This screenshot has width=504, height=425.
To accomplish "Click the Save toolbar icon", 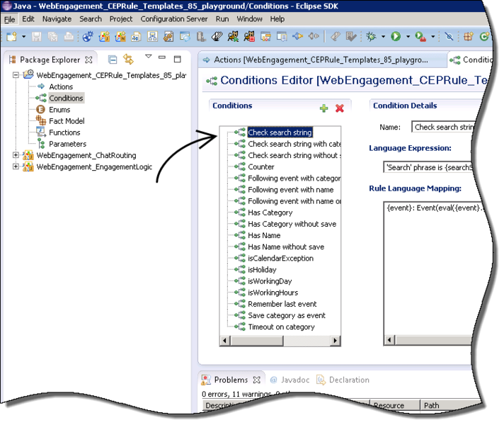I will (x=36, y=37).
